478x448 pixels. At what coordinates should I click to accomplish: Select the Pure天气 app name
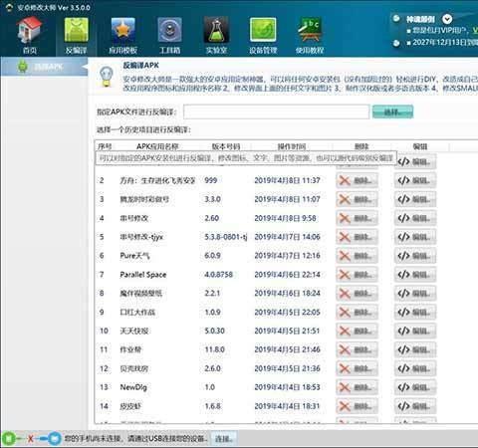(134, 256)
